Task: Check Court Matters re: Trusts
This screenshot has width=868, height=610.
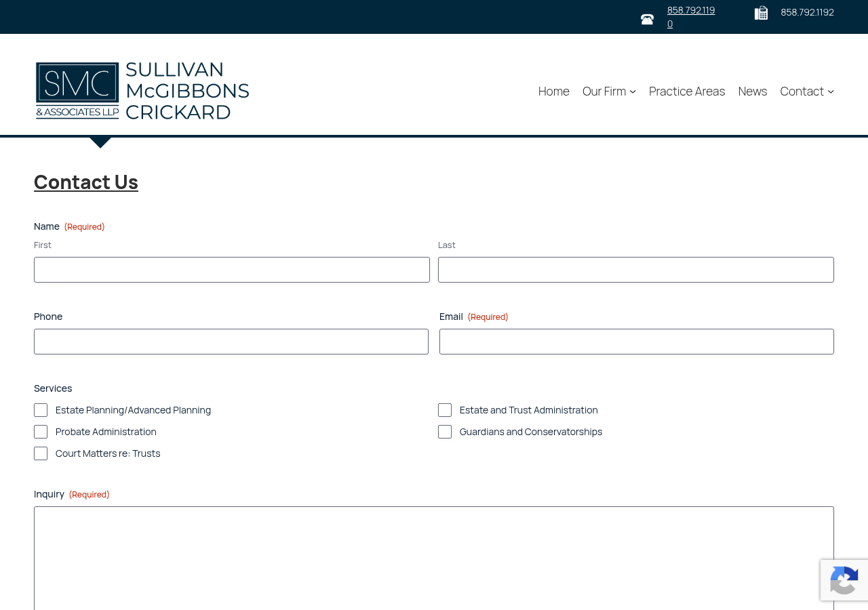Action: coord(41,453)
